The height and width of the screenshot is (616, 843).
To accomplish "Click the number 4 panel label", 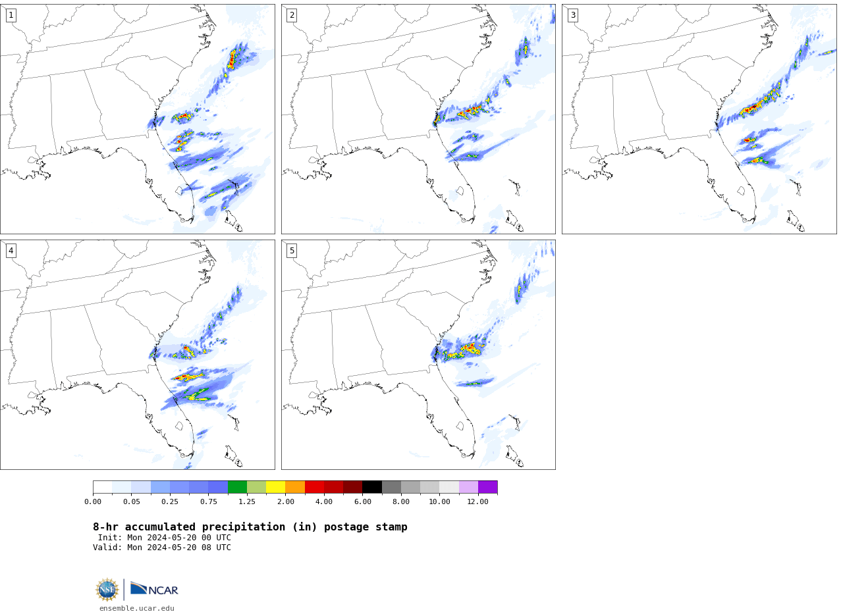I will (x=11, y=251).
